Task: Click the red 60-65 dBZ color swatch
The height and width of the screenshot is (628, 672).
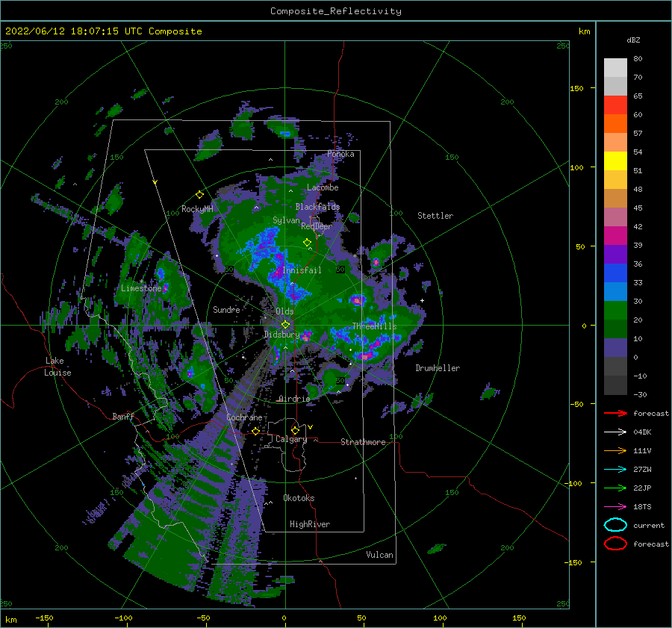Action: pos(615,105)
